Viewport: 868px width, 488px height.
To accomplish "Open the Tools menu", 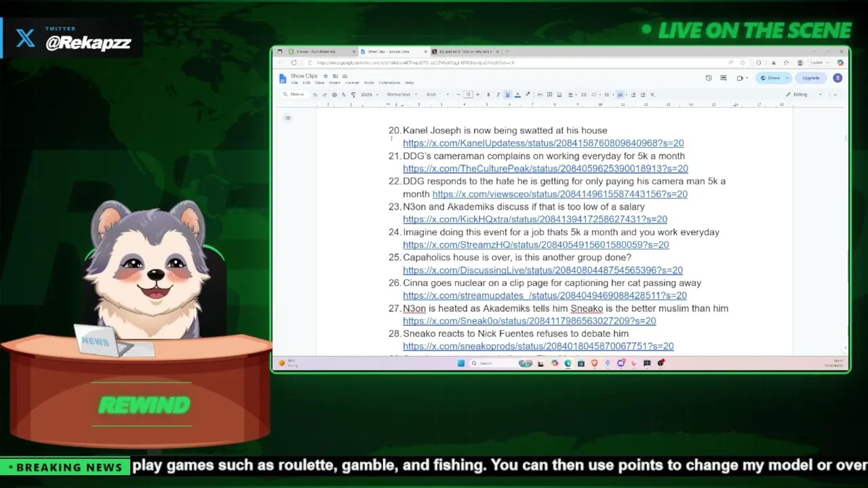I will pos(369,83).
